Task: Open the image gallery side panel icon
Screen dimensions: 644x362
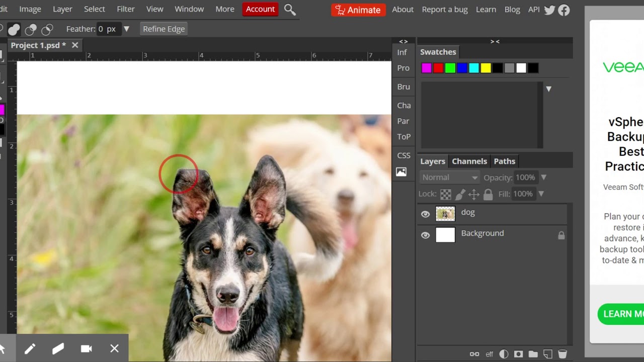Action: (x=401, y=172)
